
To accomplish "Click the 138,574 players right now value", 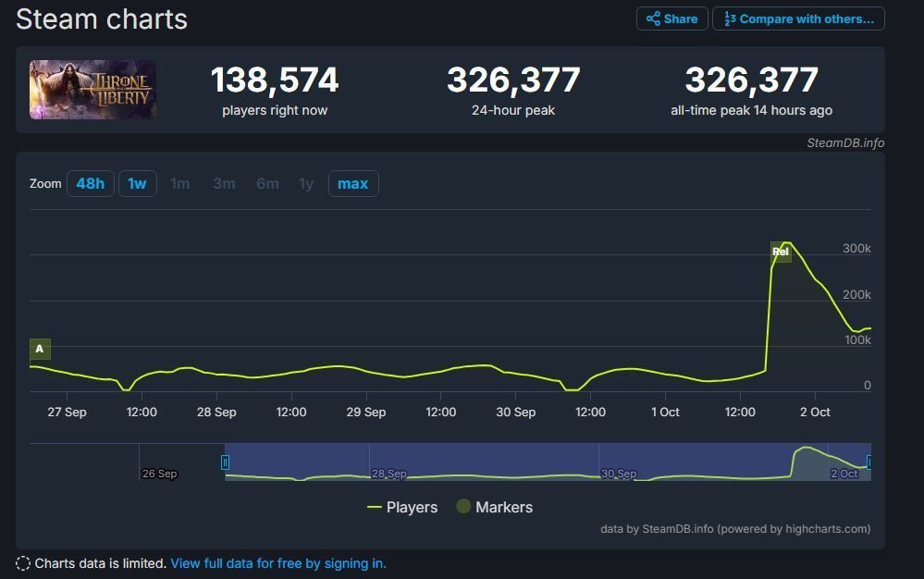I will point(275,80).
